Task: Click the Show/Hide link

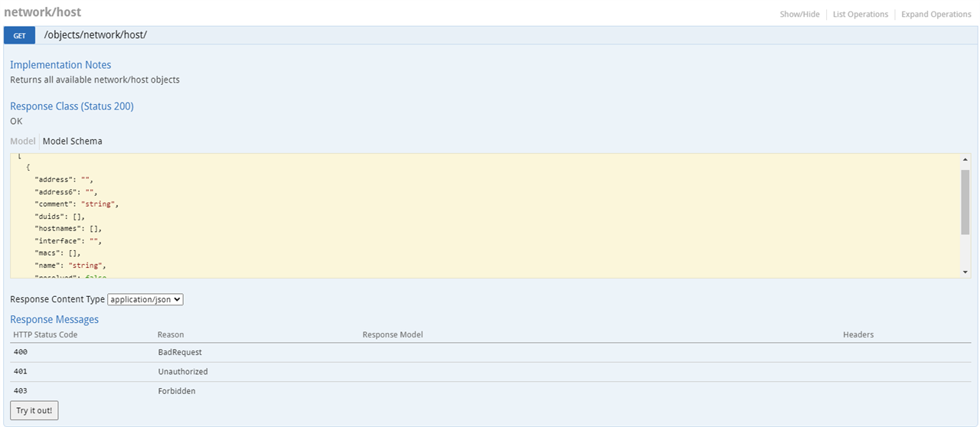Action: tap(799, 15)
